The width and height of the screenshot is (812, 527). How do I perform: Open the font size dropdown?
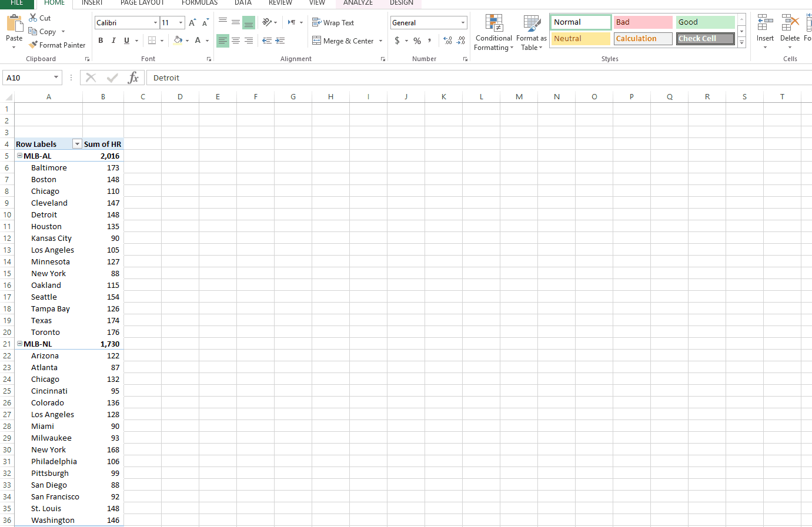[x=180, y=22]
